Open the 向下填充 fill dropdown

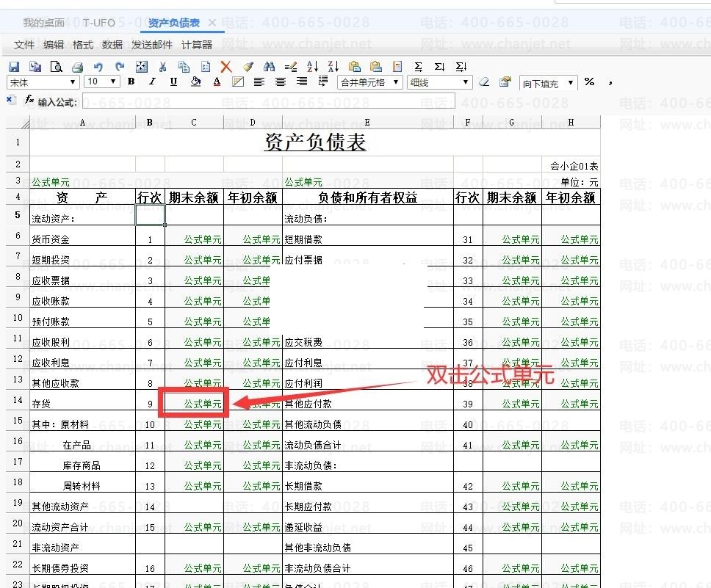(548, 84)
